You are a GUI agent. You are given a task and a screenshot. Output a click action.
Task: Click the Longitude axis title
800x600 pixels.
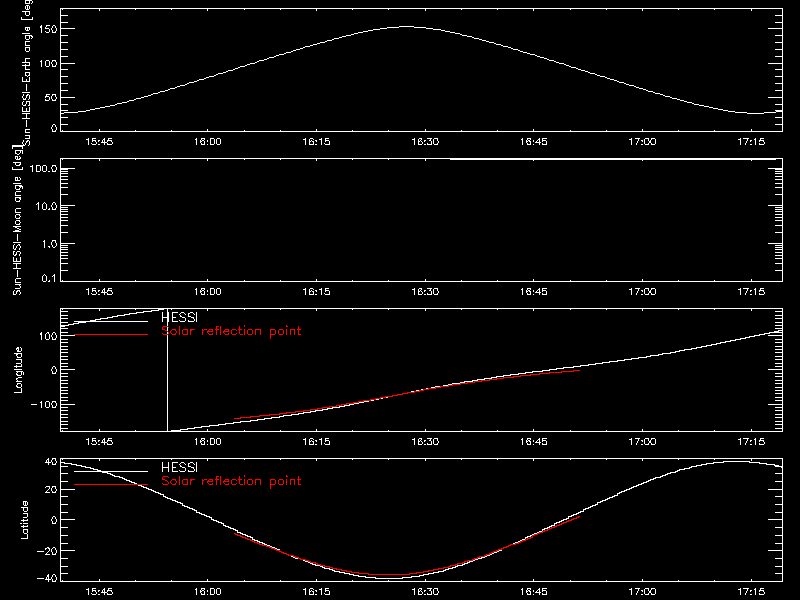(x=18, y=370)
